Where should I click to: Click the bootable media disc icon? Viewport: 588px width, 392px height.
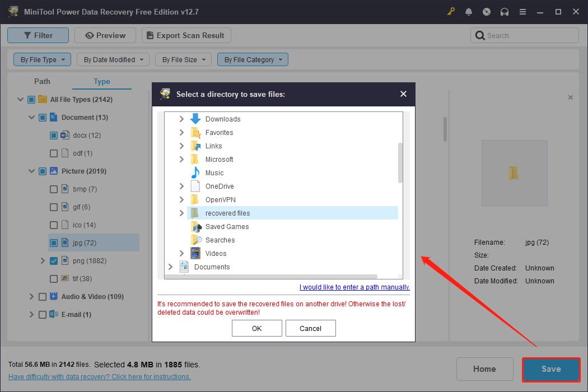[x=487, y=11]
